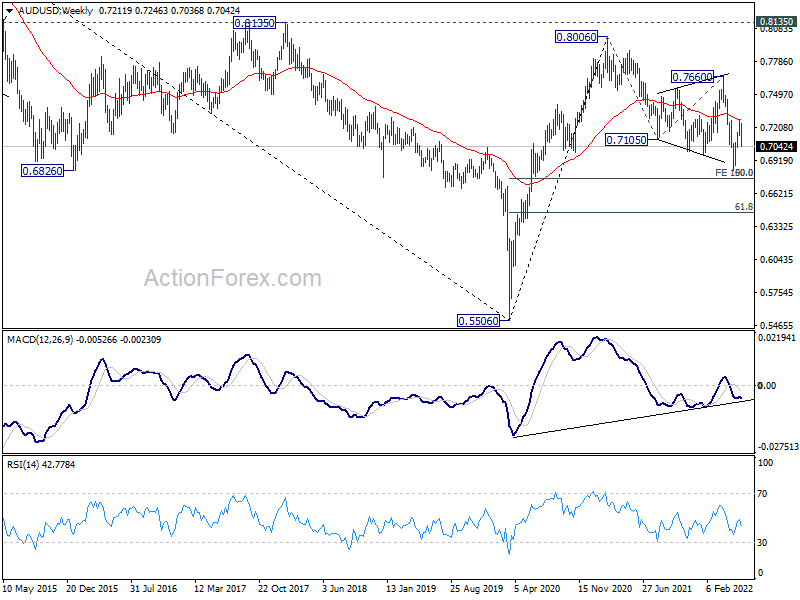Click the 13 Jan 2019 date label
The width and height of the screenshot is (800, 600).
[x=411, y=589]
